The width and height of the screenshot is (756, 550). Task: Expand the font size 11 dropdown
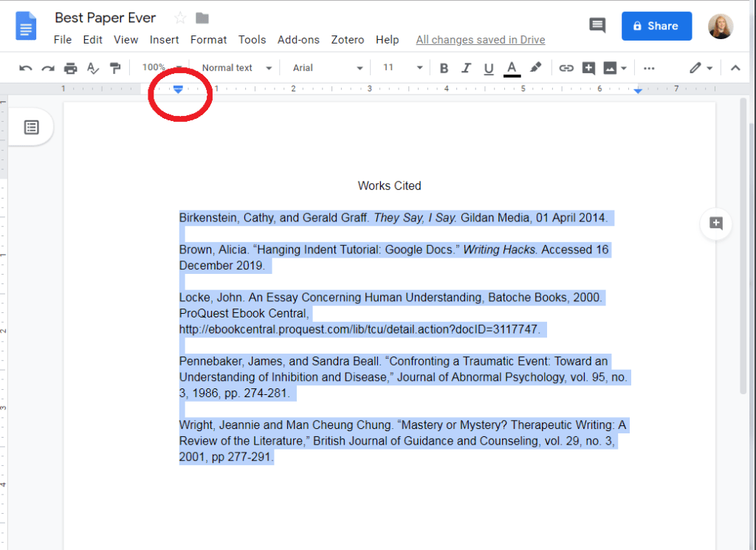(x=402, y=68)
